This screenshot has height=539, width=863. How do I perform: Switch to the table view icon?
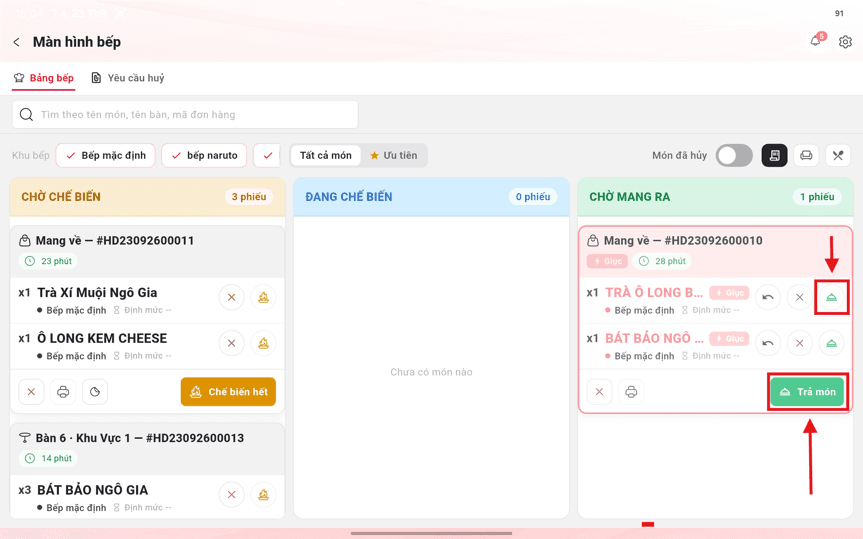[806, 155]
